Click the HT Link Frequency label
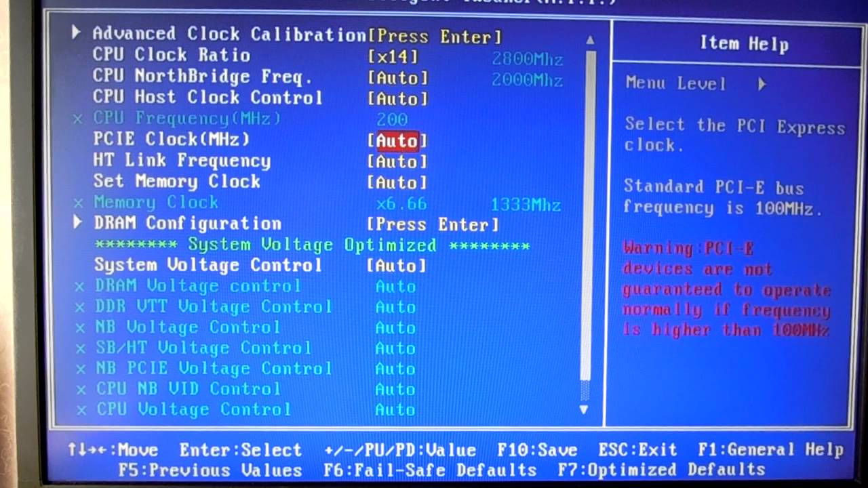 tap(182, 161)
